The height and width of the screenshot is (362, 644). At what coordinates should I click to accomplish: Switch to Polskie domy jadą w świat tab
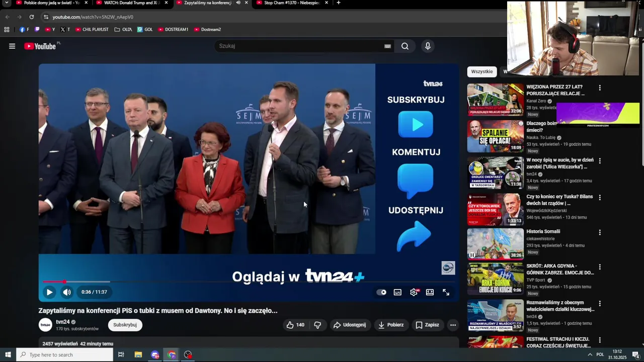(51, 3)
